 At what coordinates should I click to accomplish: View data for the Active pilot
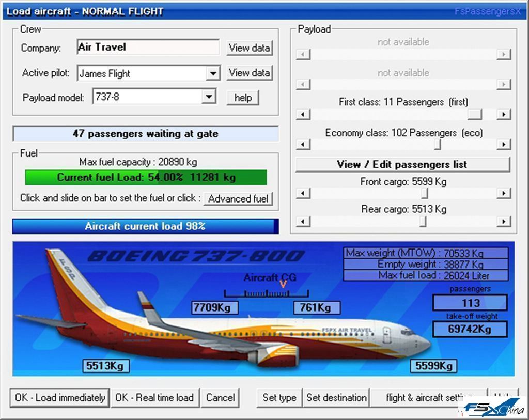pyautogui.click(x=250, y=73)
